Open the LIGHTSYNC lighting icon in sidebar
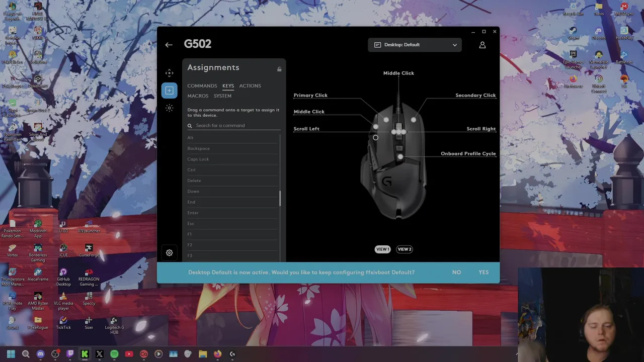The height and width of the screenshot is (362, 644). [x=169, y=108]
